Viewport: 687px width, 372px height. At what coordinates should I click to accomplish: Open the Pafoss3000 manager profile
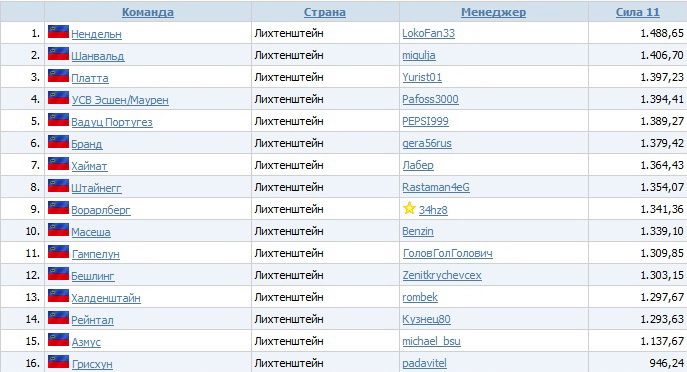tap(430, 99)
